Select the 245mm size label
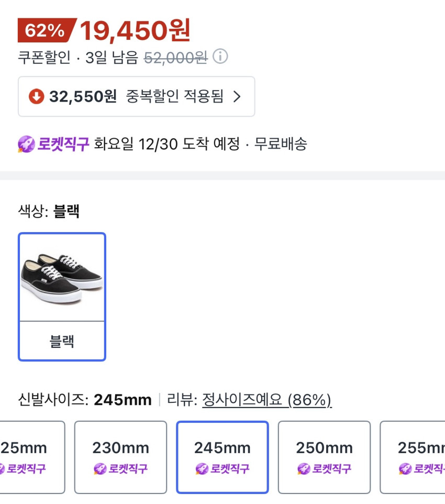Image resolution: width=445 pixels, height=504 pixels. coord(222,448)
